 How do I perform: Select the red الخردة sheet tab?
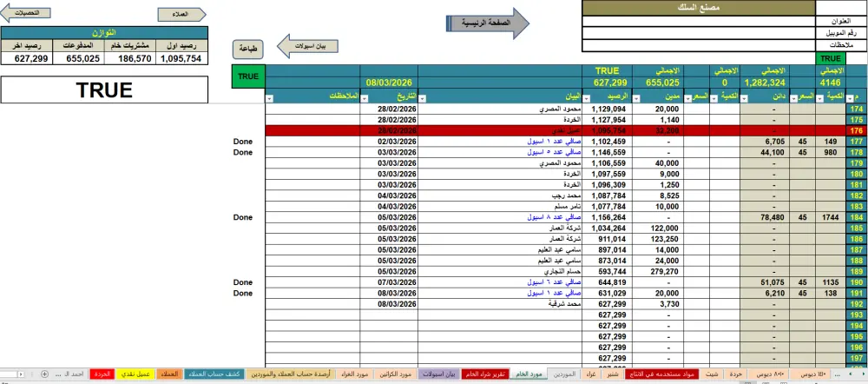tap(103, 374)
